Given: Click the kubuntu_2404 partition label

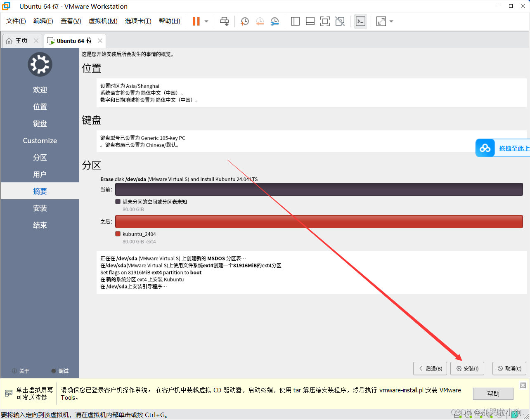Looking at the screenshot, I should point(139,234).
